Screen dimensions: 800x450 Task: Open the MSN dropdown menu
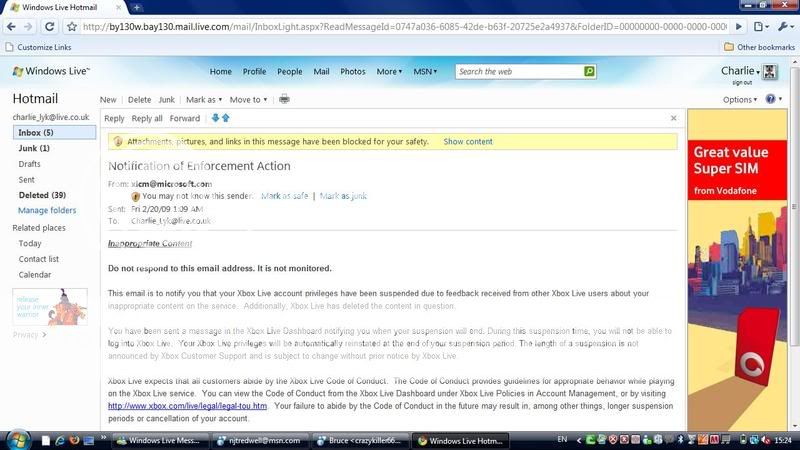pos(424,72)
